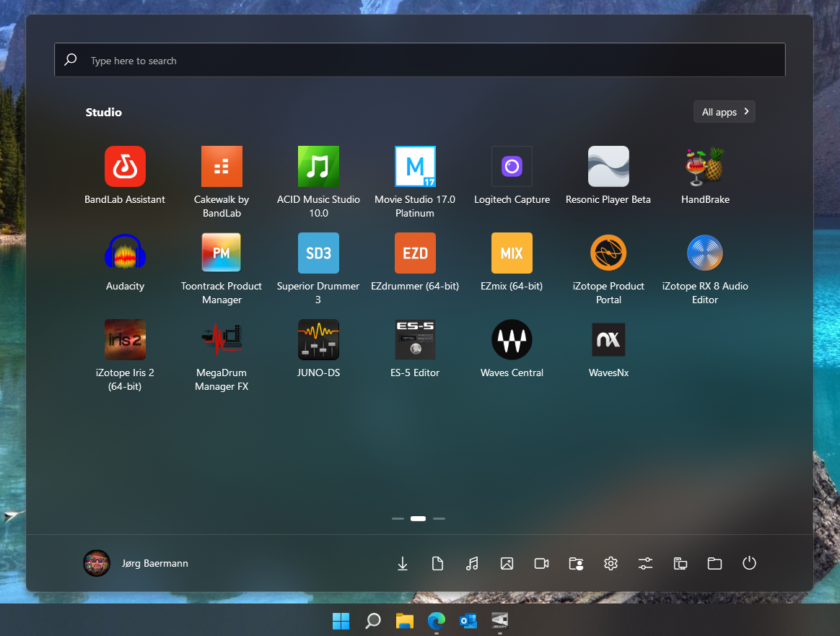Click the power button

(750, 563)
